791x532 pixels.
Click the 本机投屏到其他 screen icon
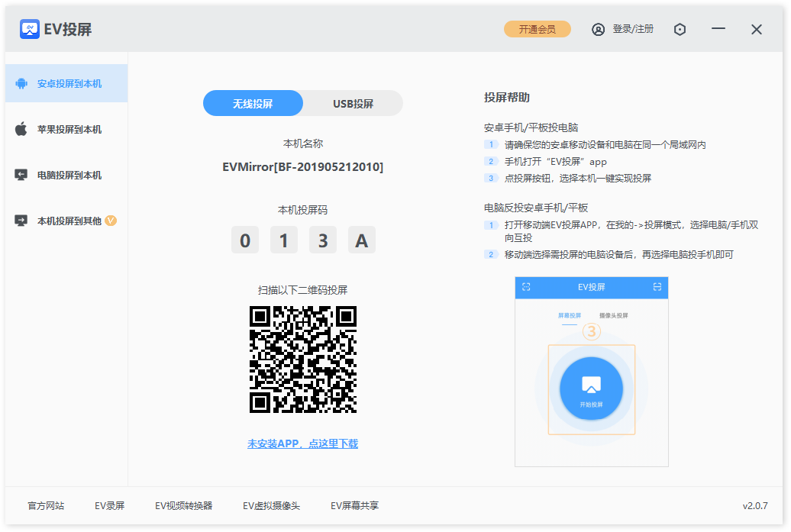click(21, 221)
